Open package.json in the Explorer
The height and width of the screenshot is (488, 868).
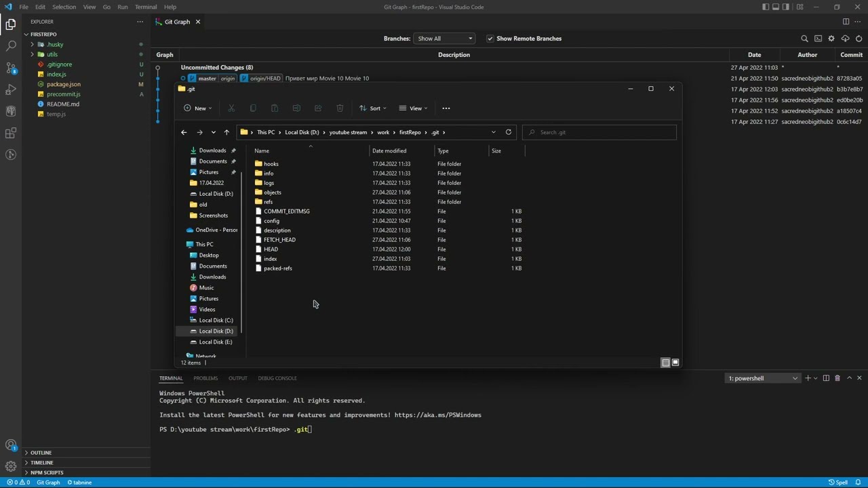tap(64, 84)
